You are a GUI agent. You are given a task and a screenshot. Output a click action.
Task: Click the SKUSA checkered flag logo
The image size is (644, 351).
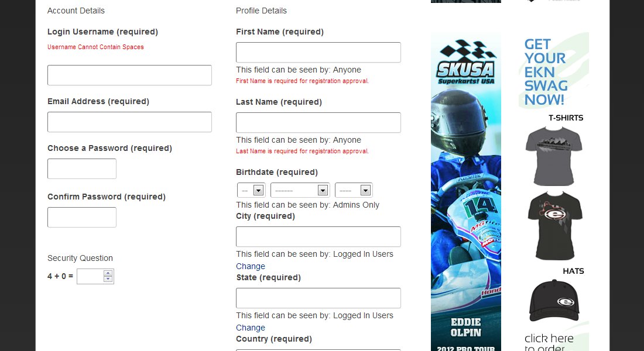(x=466, y=62)
